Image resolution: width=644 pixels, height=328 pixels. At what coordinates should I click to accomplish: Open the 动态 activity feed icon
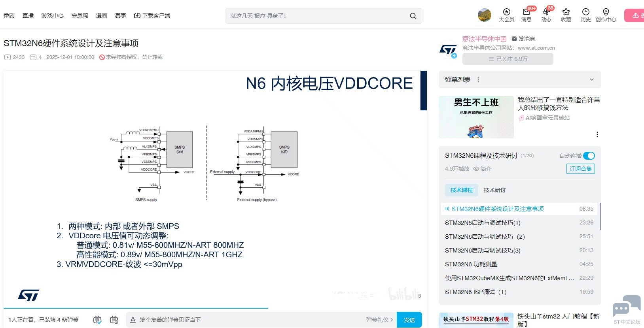click(546, 12)
